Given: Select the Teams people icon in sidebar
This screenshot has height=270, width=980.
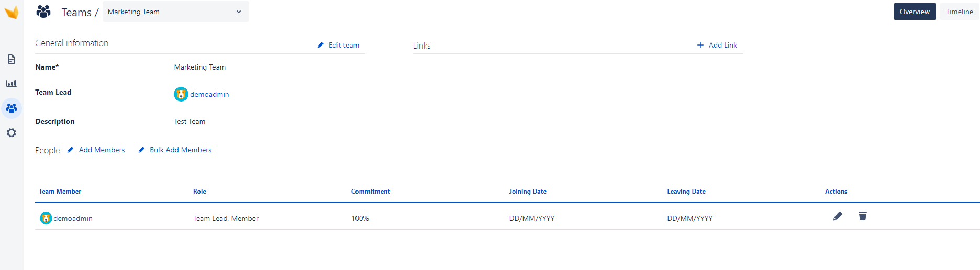Looking at the screenshot, I should point(12,108).
